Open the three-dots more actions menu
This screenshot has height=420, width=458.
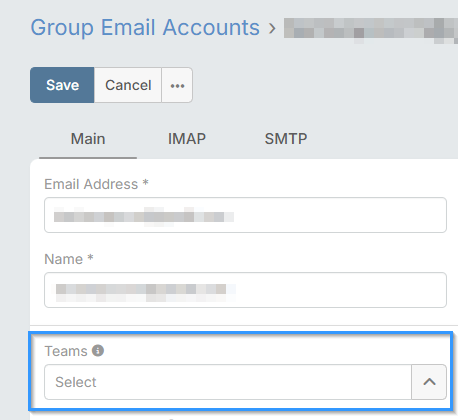coord(177,85)
